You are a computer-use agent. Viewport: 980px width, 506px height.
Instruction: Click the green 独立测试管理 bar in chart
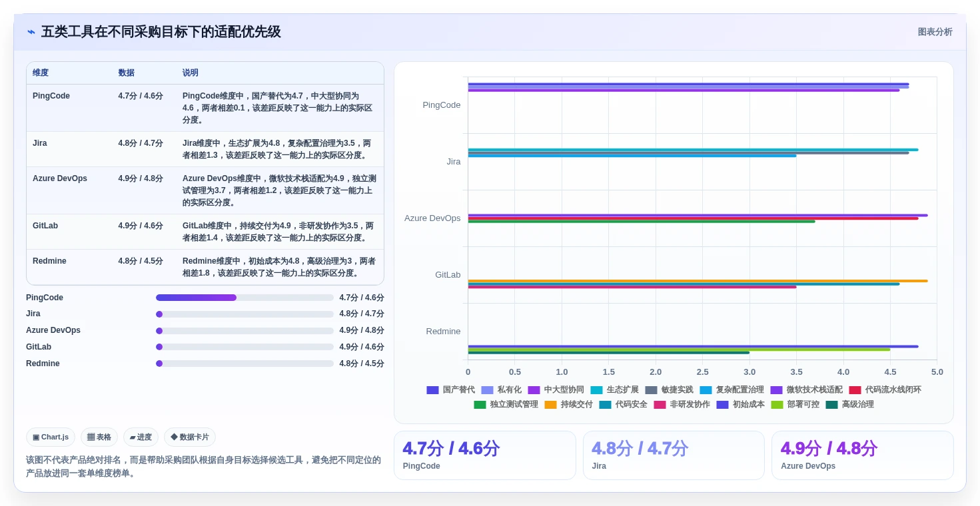642,222
